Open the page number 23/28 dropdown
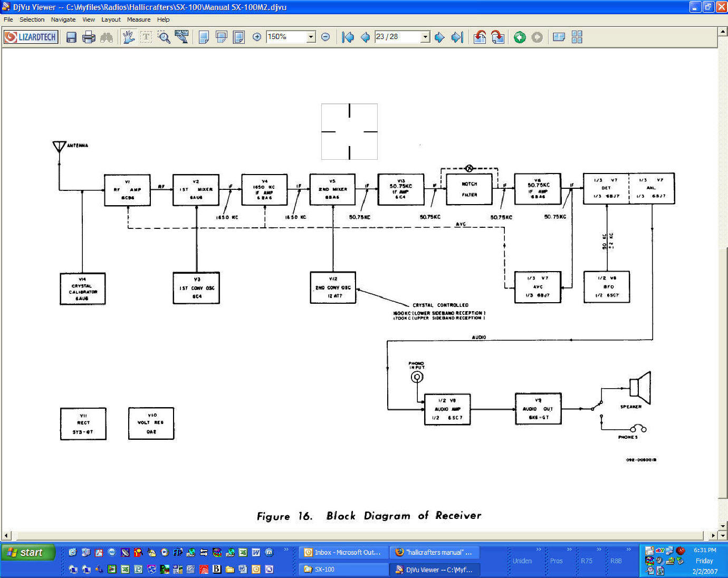Image resolution: width=728 pixels, height=578 pixels. pos(425,37)
